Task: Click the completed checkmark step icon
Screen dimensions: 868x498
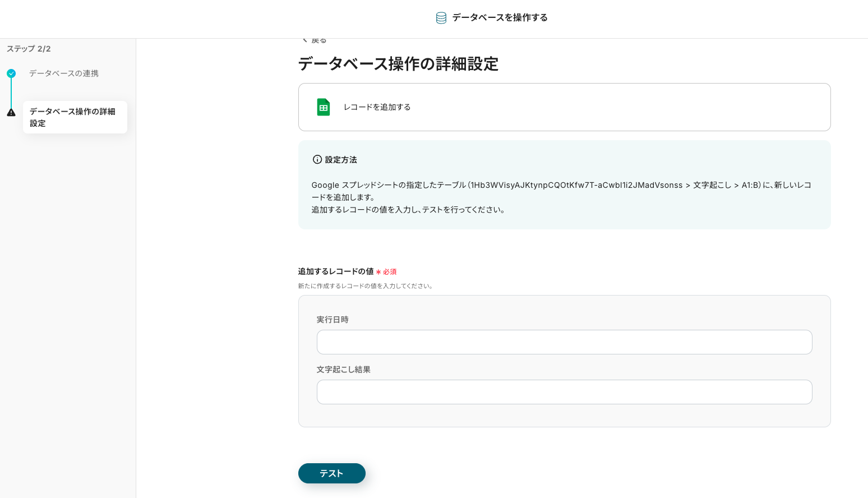Action: tap(11, 73)
